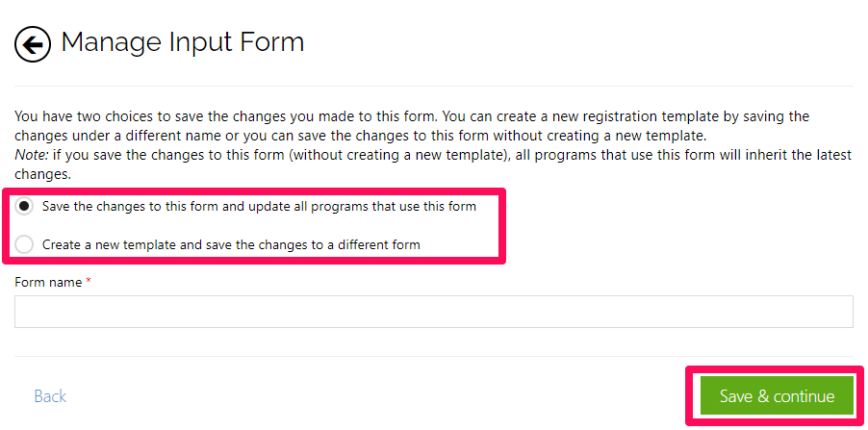Enable the empty radio circle for new template
The image size is (868, 430).
24,244
